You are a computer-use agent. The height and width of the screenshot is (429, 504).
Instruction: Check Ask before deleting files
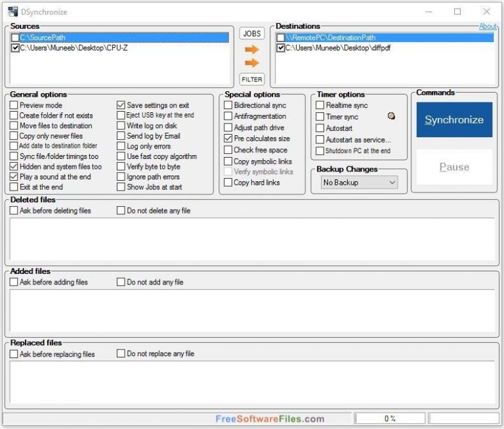pyautogui.click(x=14, y=210)
